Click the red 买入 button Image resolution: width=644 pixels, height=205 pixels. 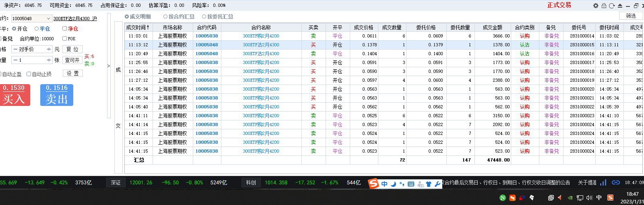coord(15,95)
